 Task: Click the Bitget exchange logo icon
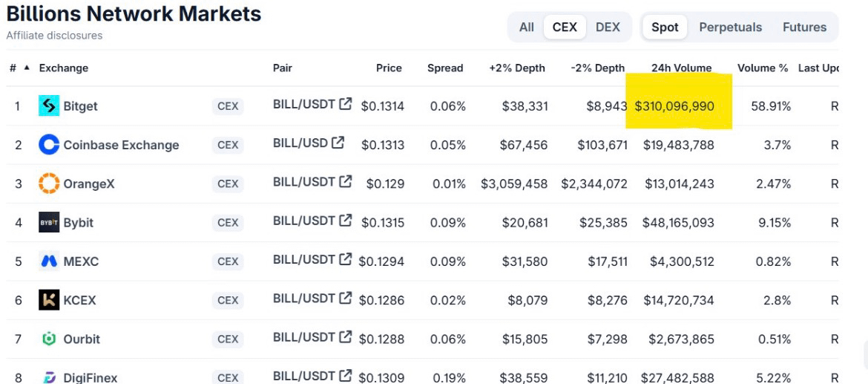(49, 105)
